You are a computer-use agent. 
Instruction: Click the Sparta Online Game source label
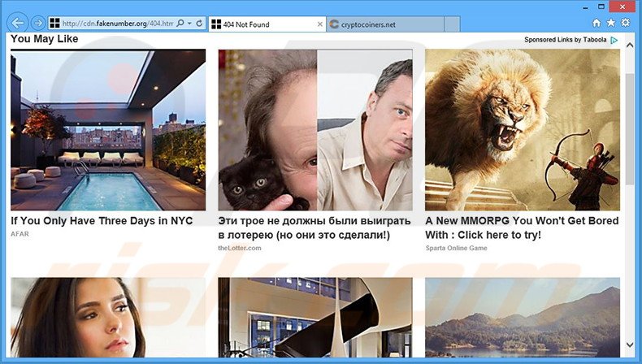456,248
